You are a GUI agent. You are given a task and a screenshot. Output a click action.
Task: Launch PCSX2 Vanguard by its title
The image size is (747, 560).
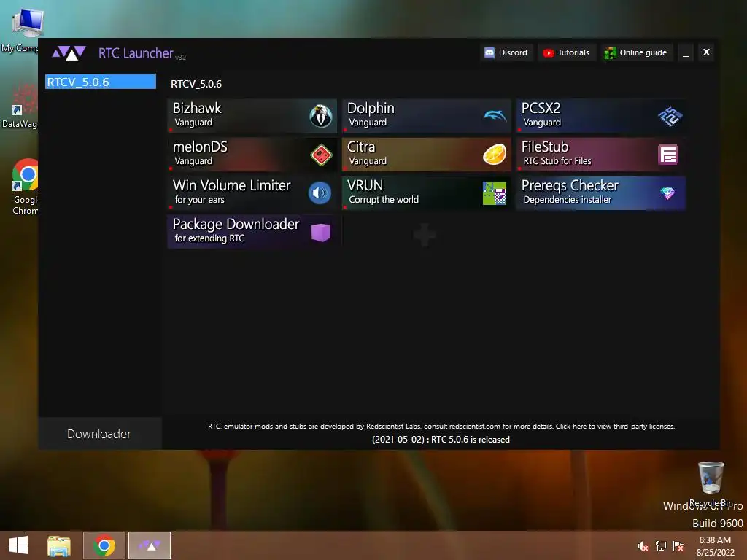[x=541, y=108]
